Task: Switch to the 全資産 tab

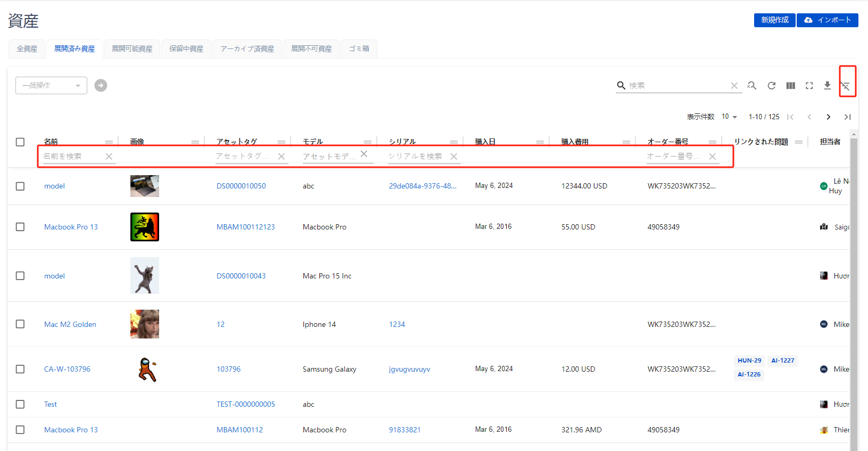Action: coord(27,49)
